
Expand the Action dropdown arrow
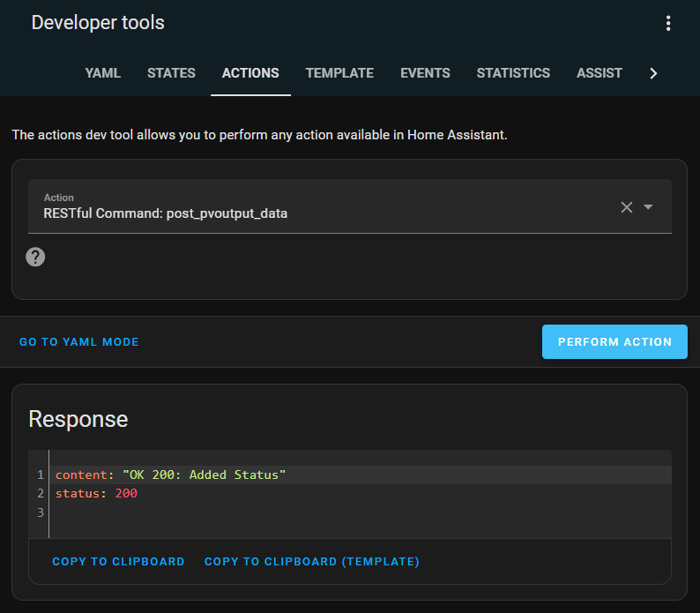[649, 207]
